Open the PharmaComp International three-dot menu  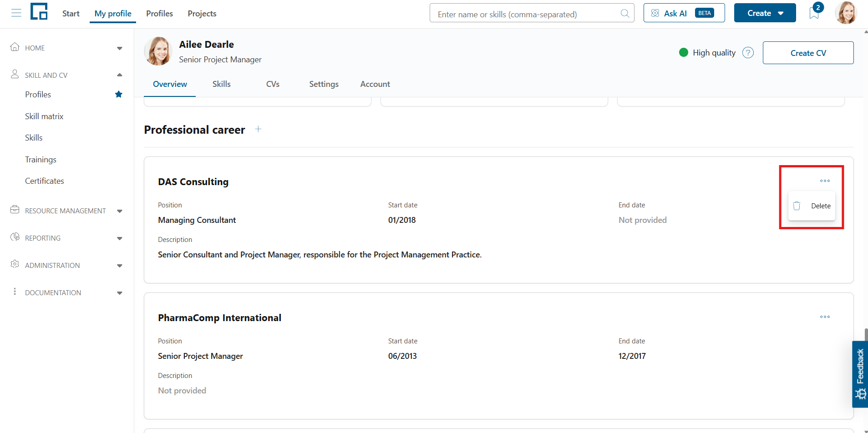pyautogui.click(x=825, y=317)
